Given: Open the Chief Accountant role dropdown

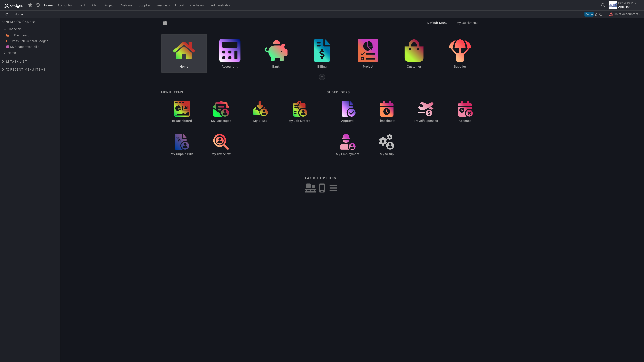Looking at the screenshot, I should [x=626, y=14].
